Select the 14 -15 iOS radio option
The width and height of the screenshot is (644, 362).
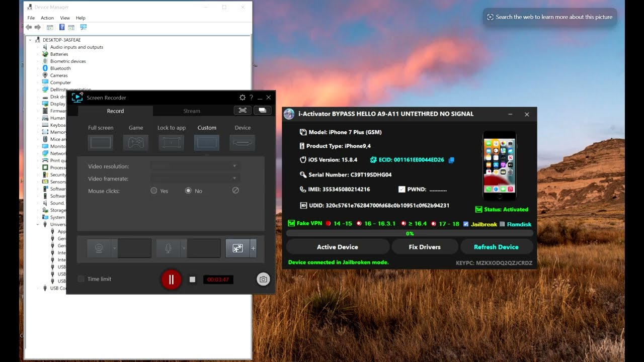(328, 224)
